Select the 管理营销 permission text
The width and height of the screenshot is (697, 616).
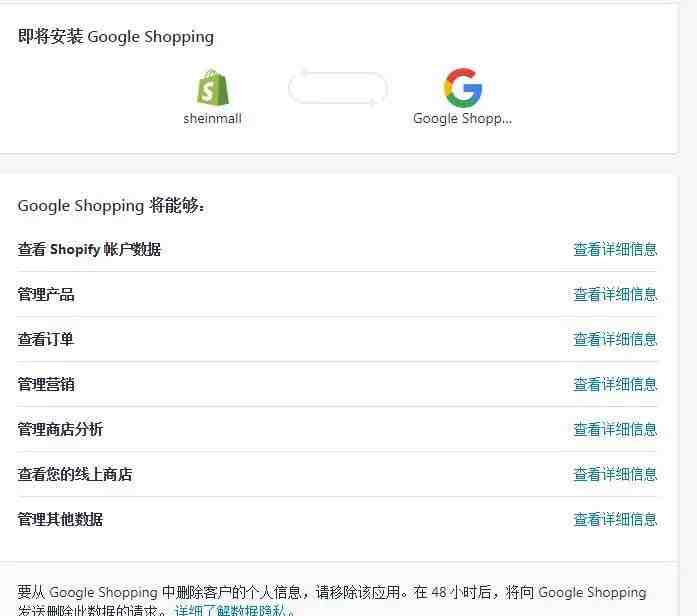coord(46,384)
